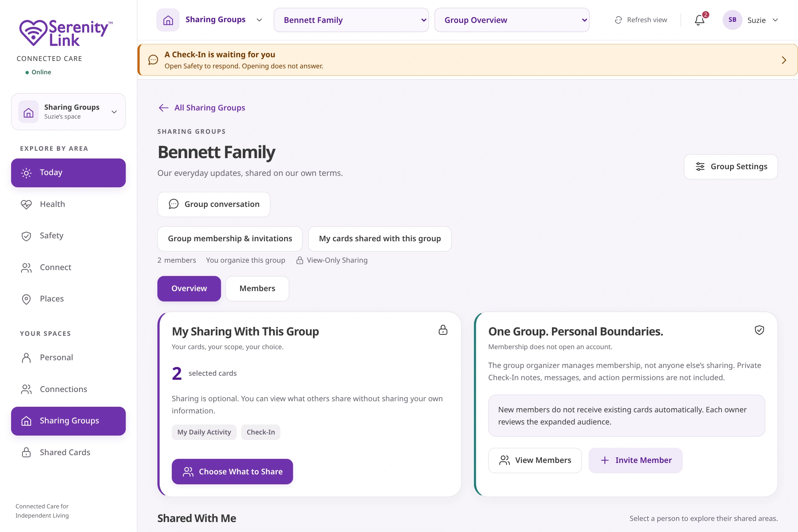Select the Overview tab
The image size is (798, 532).
[189, 289]
